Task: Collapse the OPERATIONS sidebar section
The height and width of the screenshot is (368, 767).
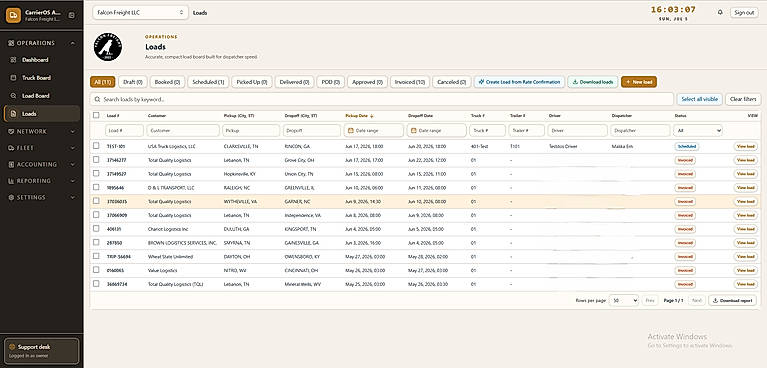Action: click(x=42, y=43)
